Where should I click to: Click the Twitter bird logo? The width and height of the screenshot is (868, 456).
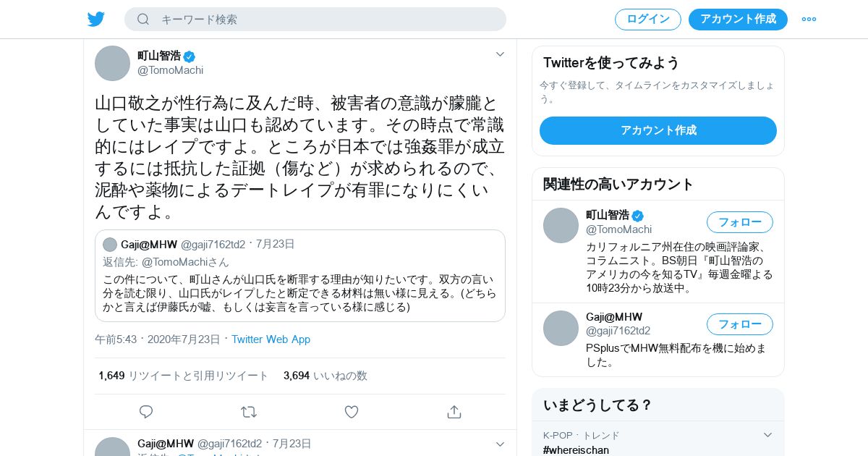click(x=96, y=20)
